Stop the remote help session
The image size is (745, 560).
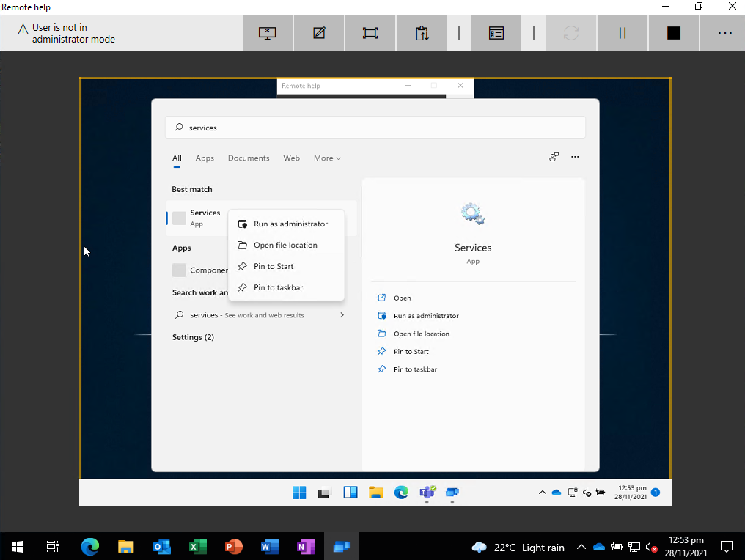(674, 33)
